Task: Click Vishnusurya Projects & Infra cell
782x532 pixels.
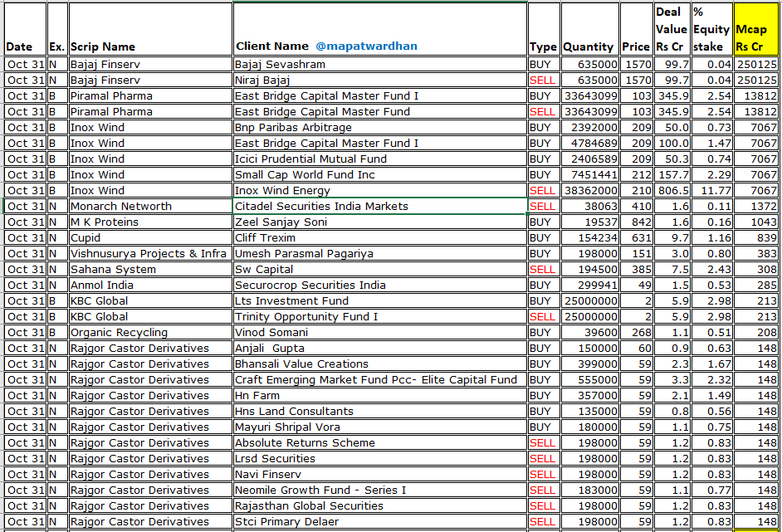Action: 150,254
